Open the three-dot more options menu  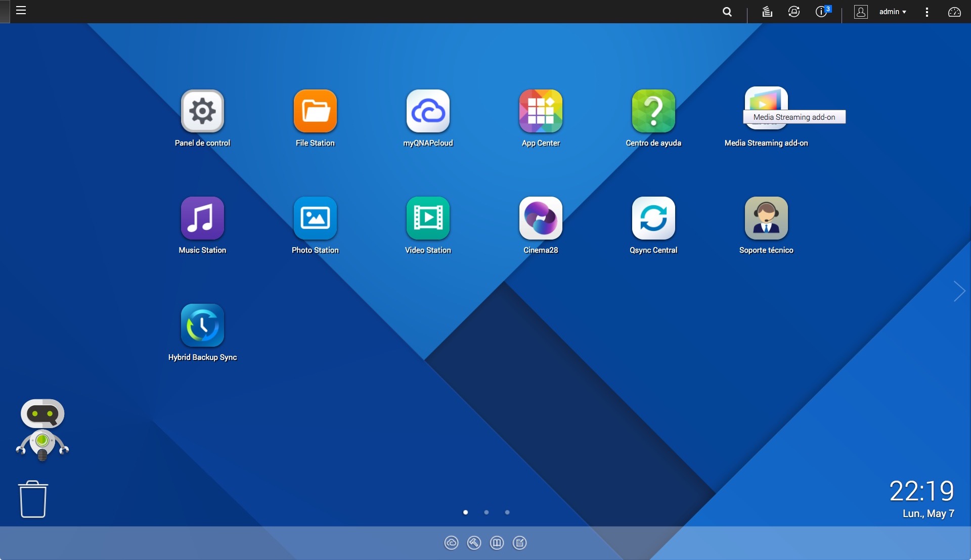926,12
